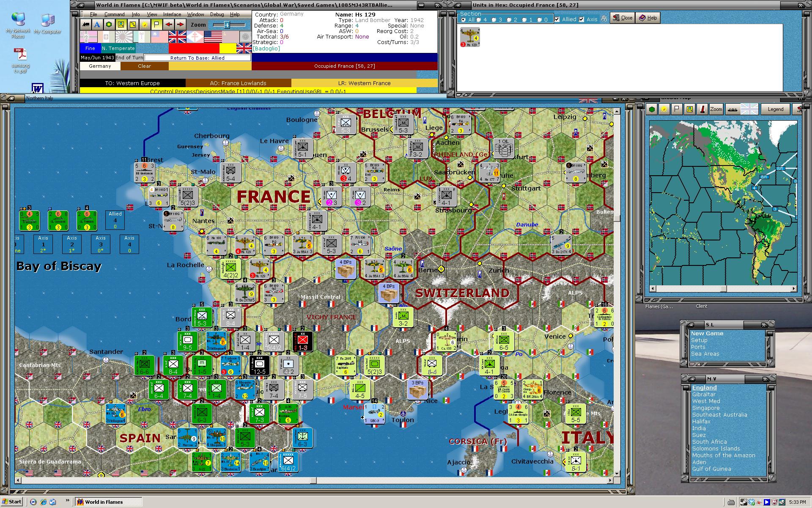This screenshot has height=508, width=812.
Task: Open My Computer desktop icon
Action: [x=47, y=24]
